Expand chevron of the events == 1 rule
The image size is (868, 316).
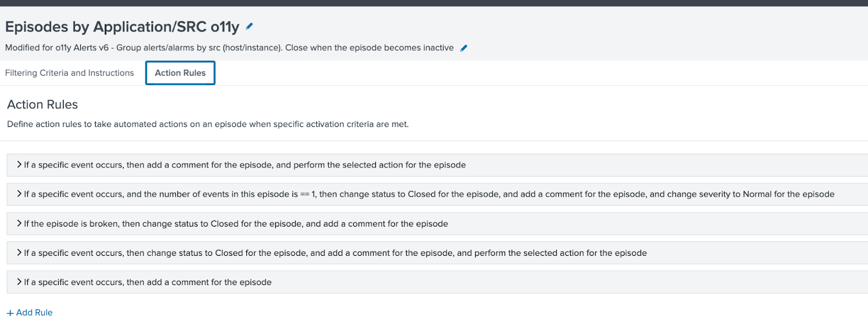(x=19, y=194)
